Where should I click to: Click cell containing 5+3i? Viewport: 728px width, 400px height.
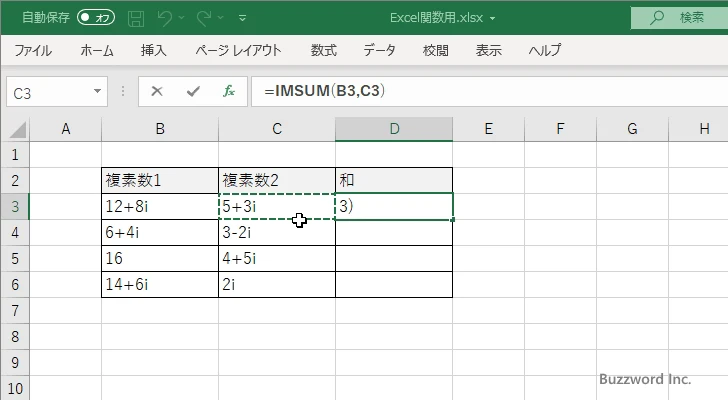coord(277,206)
